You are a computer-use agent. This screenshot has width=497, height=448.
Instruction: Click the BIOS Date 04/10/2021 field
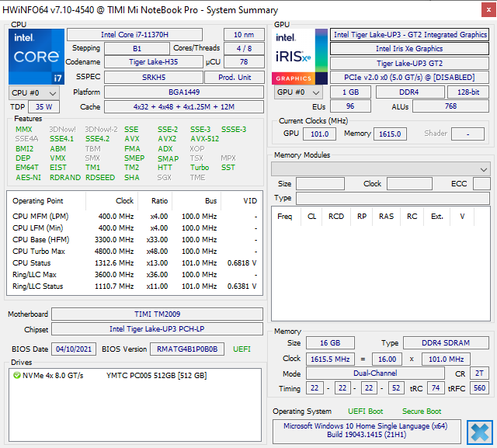point(74,349)
